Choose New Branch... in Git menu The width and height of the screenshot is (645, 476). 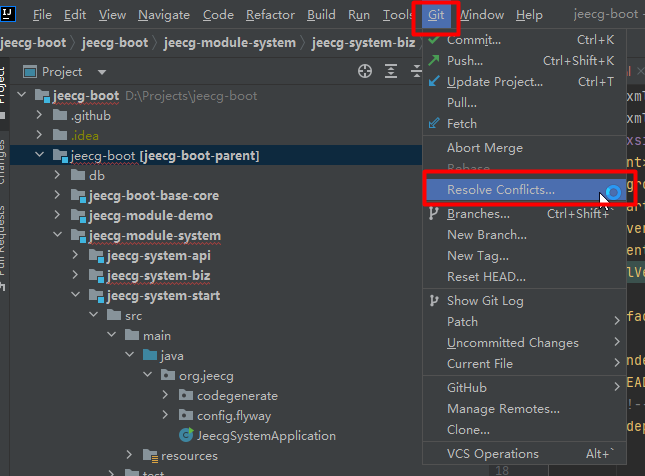524,235
